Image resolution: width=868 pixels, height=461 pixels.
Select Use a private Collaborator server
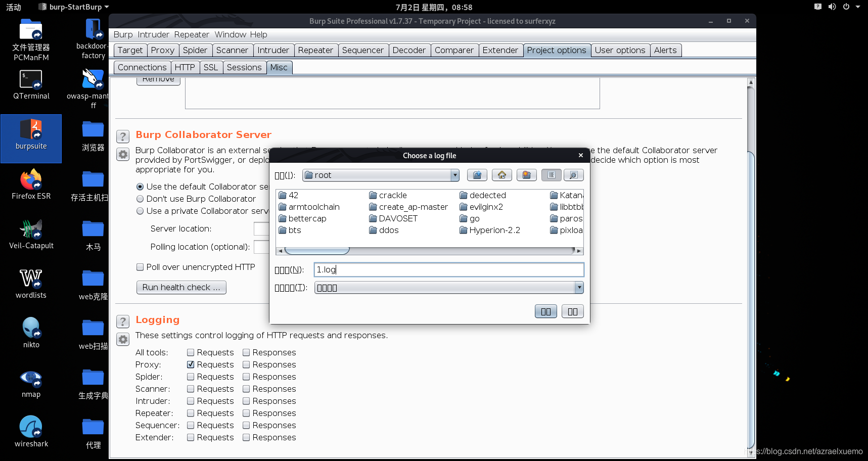[x=140, y=211]
